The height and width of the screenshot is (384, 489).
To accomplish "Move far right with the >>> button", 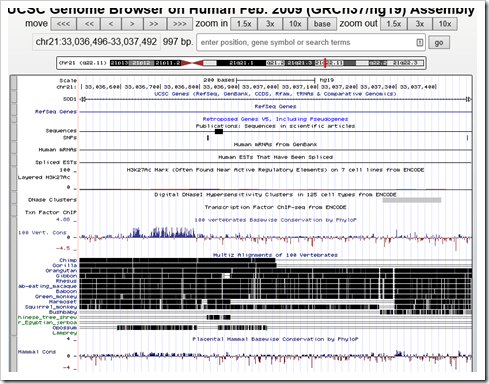I will point(180,24).
